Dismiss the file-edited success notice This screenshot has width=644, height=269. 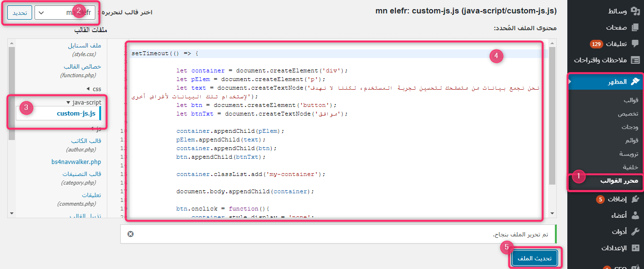[x=130, y=234]
